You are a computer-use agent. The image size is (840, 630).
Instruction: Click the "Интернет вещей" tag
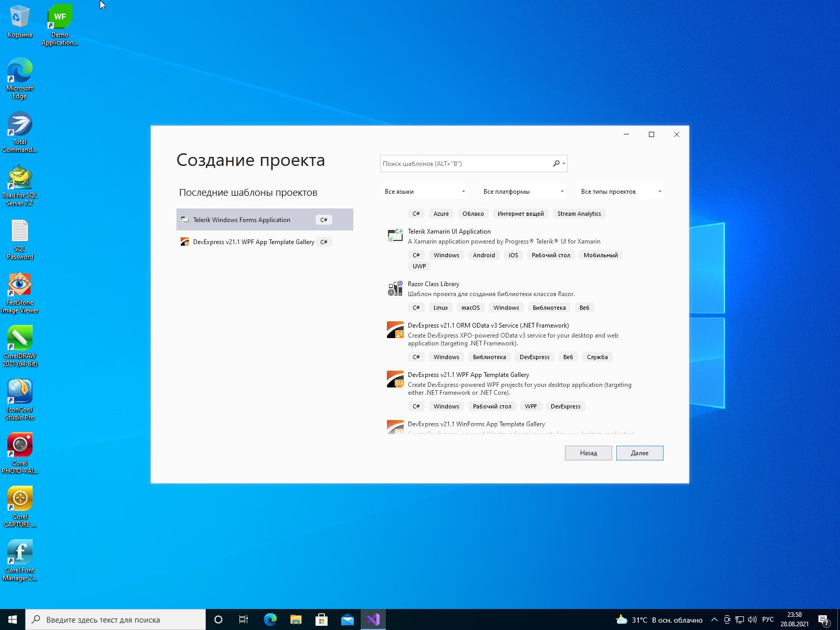(x=521, y=214)
